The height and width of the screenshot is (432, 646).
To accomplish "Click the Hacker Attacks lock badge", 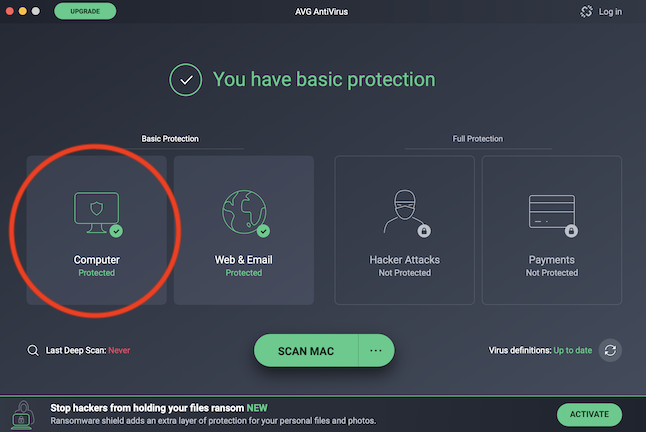I will pos(425,231).
